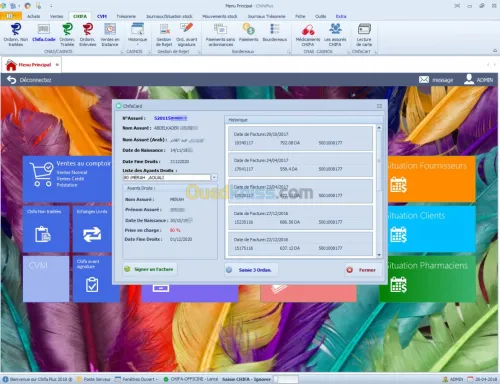
Task: Select the invoice row dated 29/10/2017
Action: pyautogui.click(x=300, y=138)
